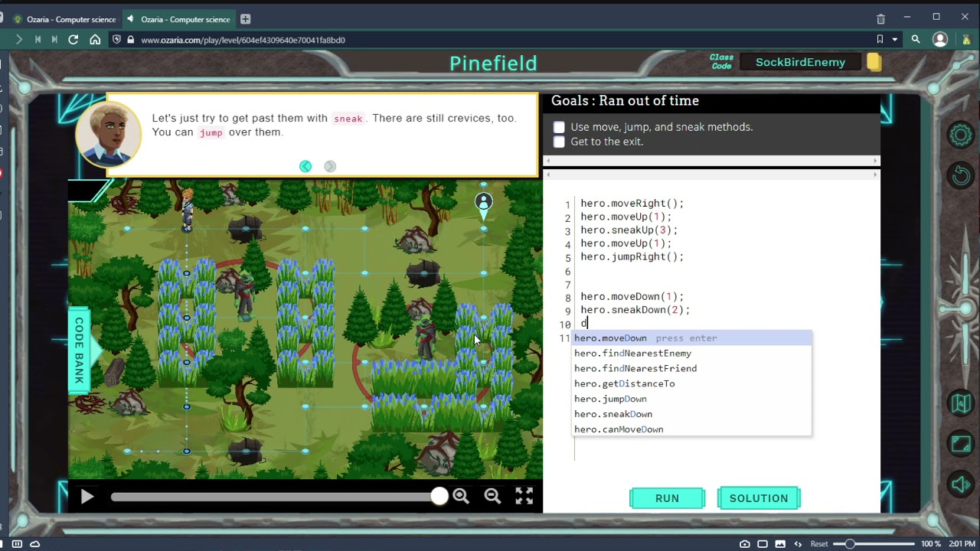Click the Pinefield level title
The image size is (980, 551).
(493, 64)
